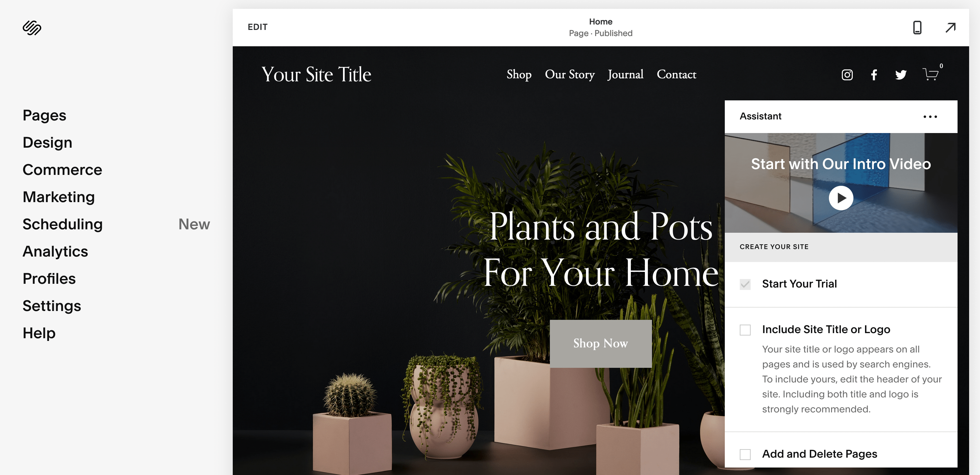The width and height of the screenshot is (980, 475).
Task: Click the Shop Now button
Action: (600, 343)
